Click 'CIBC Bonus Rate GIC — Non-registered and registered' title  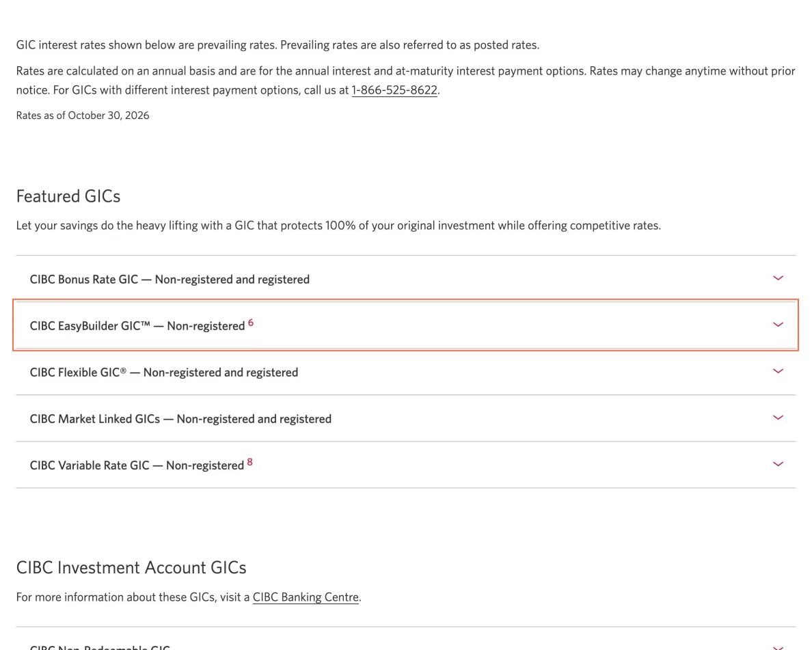tap(170, 280)
